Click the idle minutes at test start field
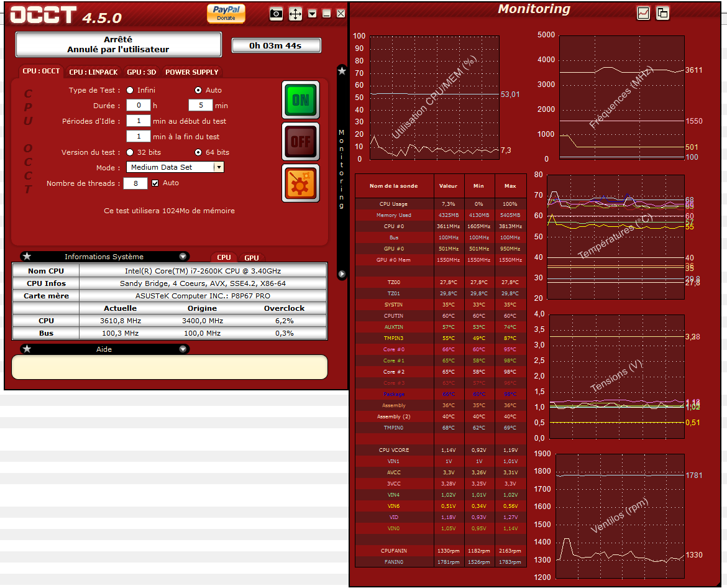Screen dimensions: 727x588 point(139,121)
